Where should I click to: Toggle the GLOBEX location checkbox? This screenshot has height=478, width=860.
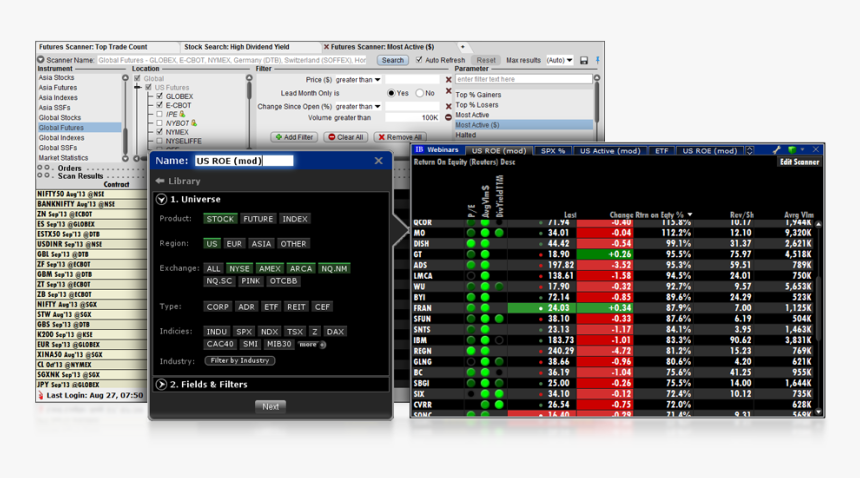[x=160, y=96]
